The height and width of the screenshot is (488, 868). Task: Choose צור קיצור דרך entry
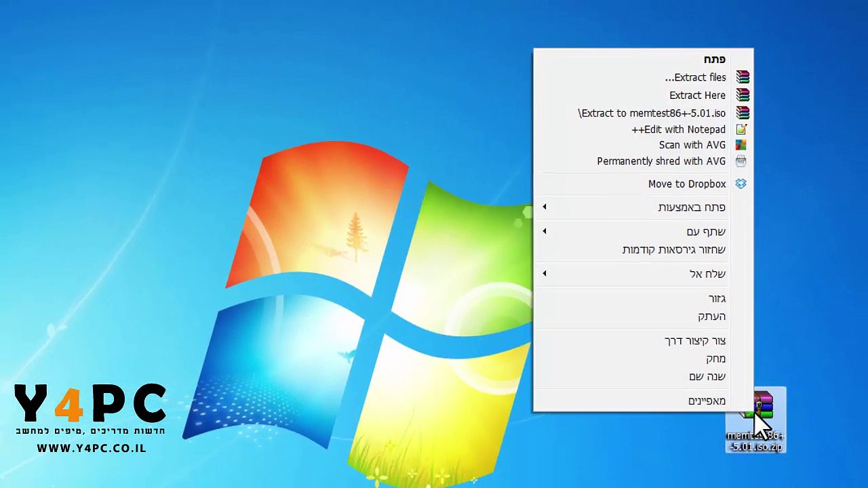(x=644, y=340)
